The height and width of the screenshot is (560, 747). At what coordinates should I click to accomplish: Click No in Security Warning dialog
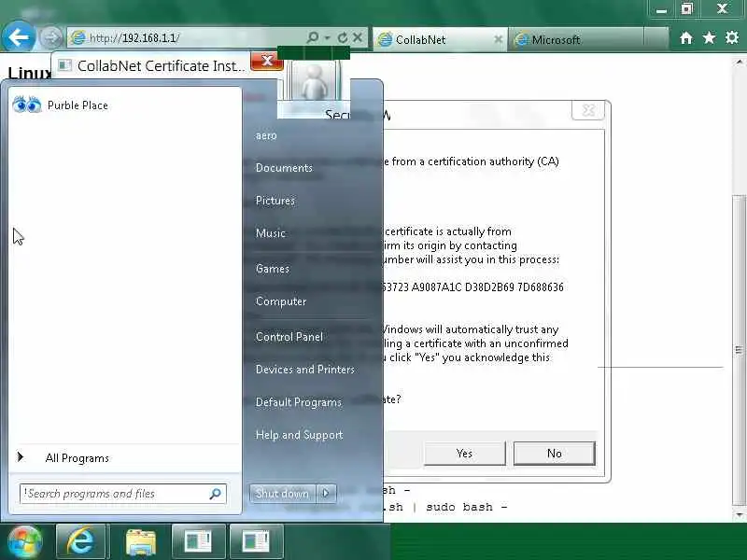(x=554, y=454)
